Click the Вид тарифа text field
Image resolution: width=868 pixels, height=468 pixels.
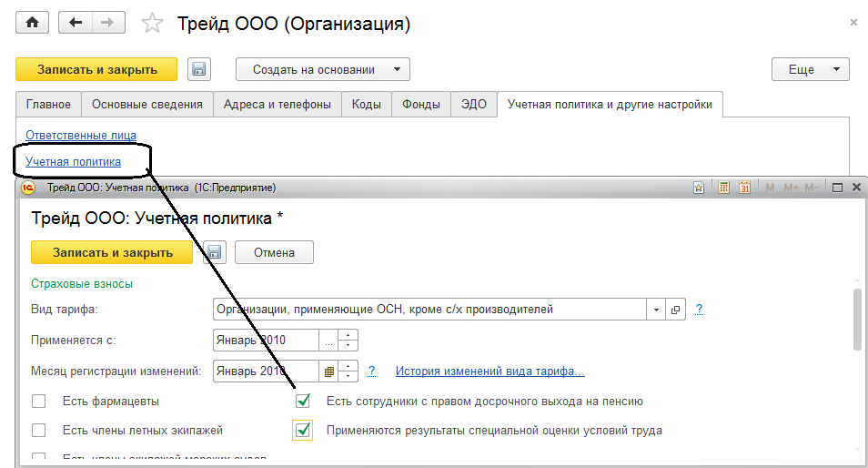(429, 310)
